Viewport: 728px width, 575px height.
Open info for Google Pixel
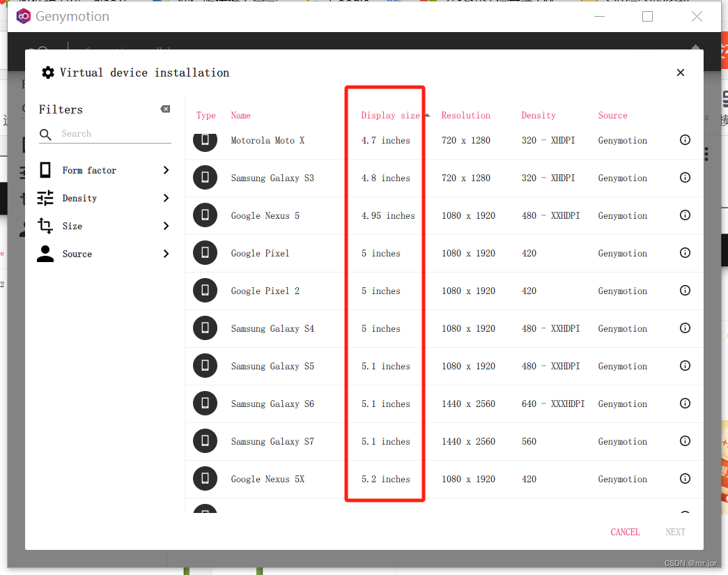(685, 253)
